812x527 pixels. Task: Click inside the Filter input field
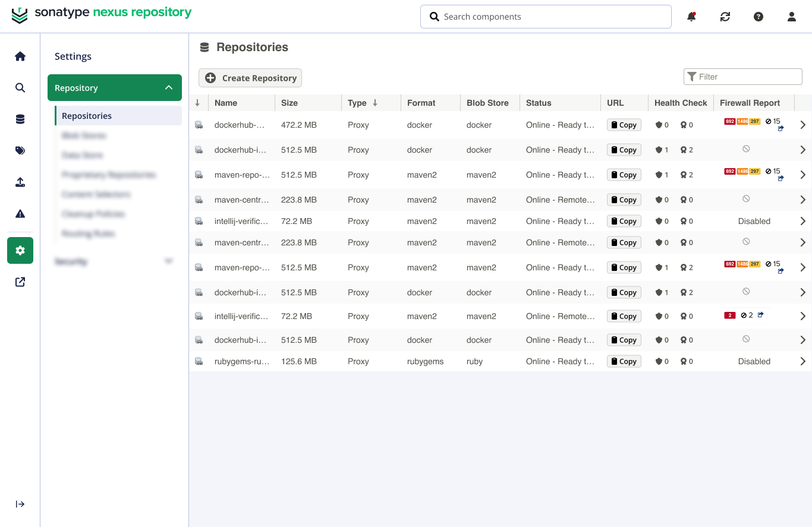click(x=742, y=77)
